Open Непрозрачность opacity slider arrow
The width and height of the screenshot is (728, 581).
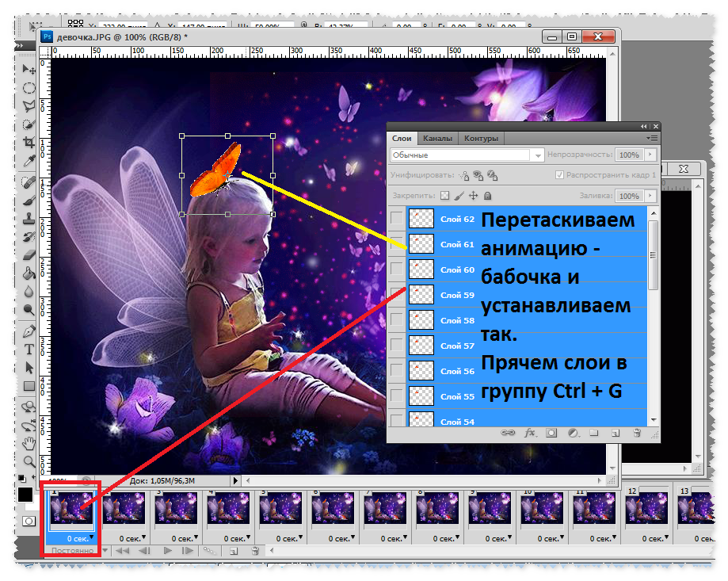pyautogui.click(x=650, y=155)
